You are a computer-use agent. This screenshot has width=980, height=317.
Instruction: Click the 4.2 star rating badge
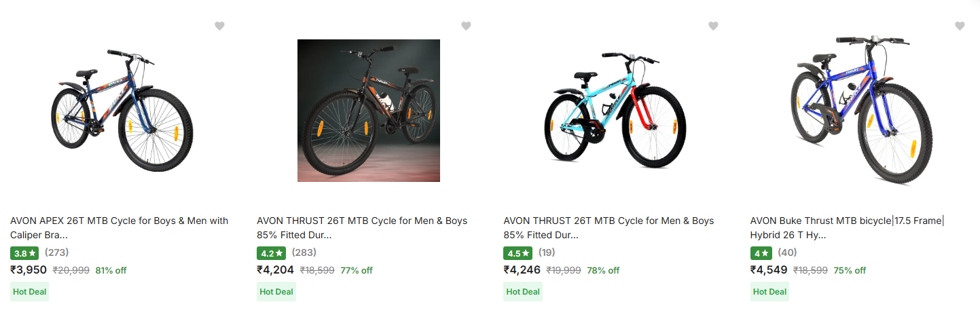click(271, 253)
